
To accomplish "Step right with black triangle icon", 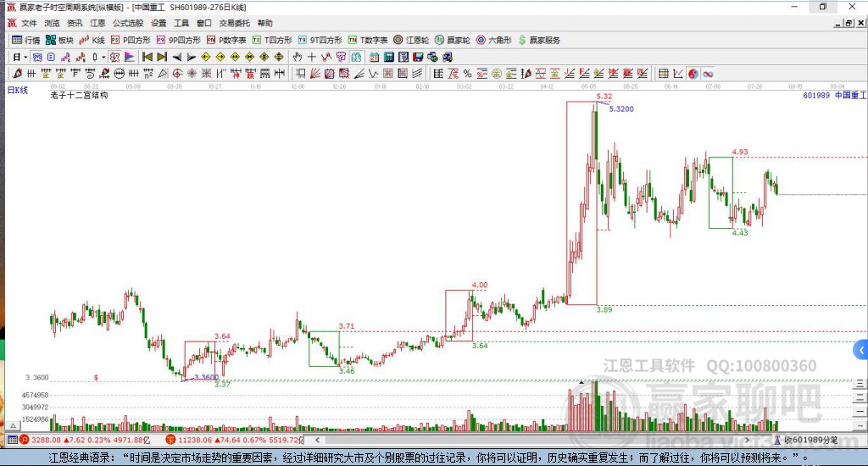I will click(191, 57).
